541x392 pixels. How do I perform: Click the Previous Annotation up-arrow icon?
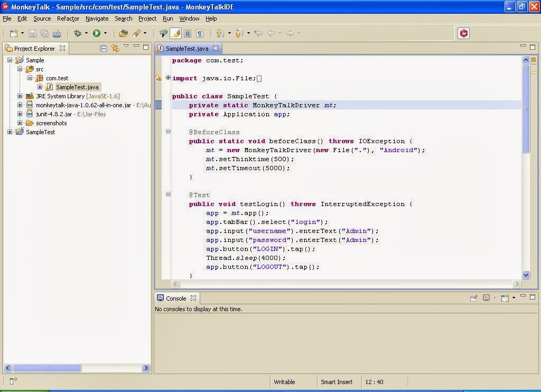point(239,33)
